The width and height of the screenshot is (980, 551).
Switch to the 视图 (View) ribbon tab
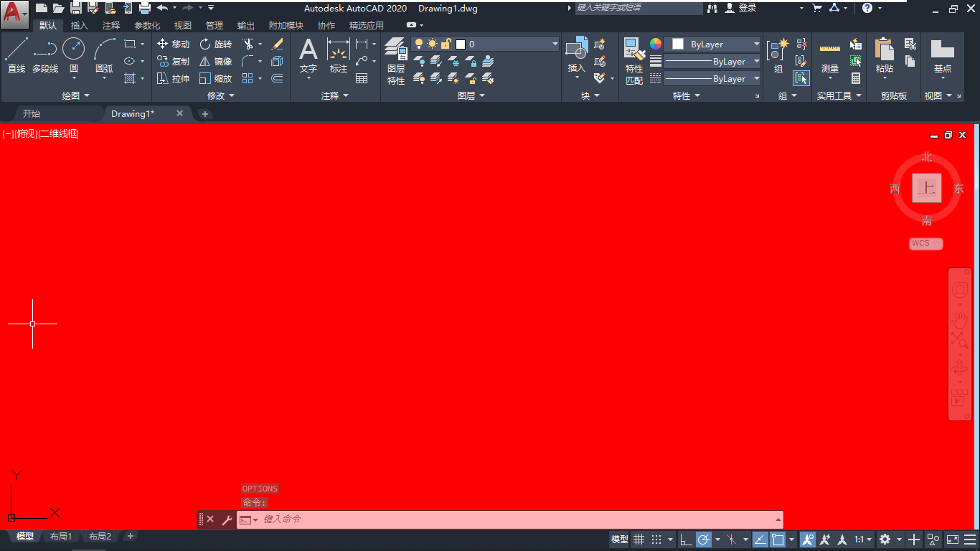pyautogui.click(x=183, y=25)
